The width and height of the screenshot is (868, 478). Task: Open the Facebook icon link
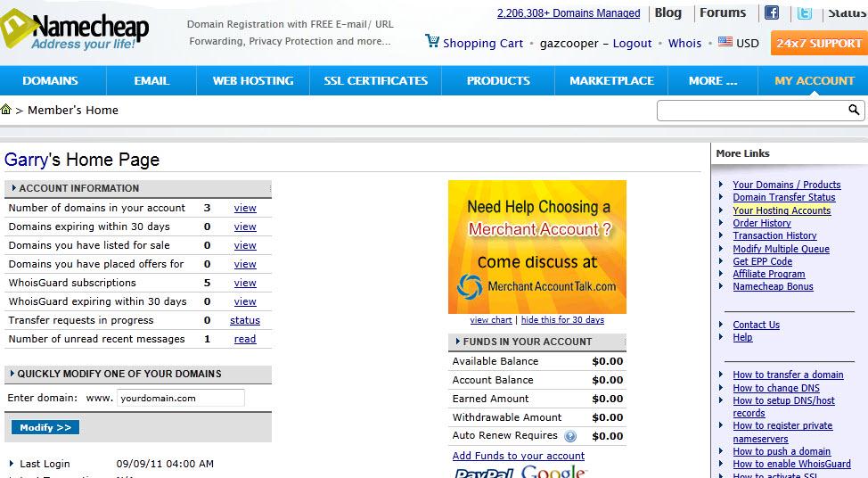[772, 13]
